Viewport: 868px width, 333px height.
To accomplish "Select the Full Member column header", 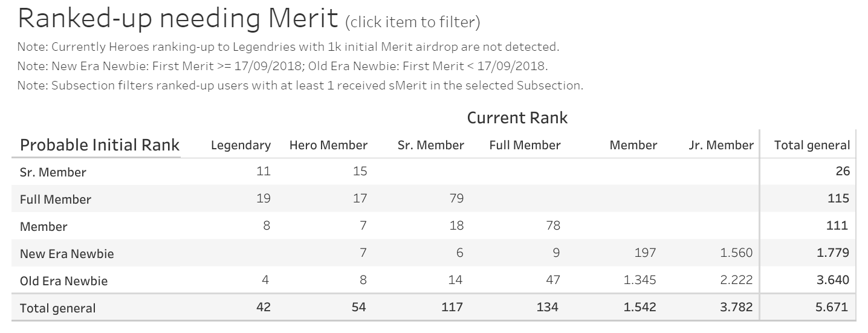I will (x=525, y=145).
